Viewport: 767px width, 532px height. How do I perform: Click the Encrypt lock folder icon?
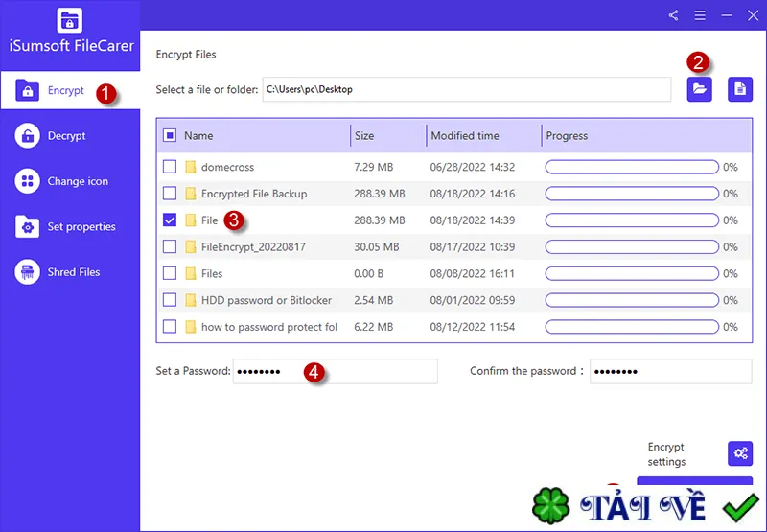click(28, 90)
